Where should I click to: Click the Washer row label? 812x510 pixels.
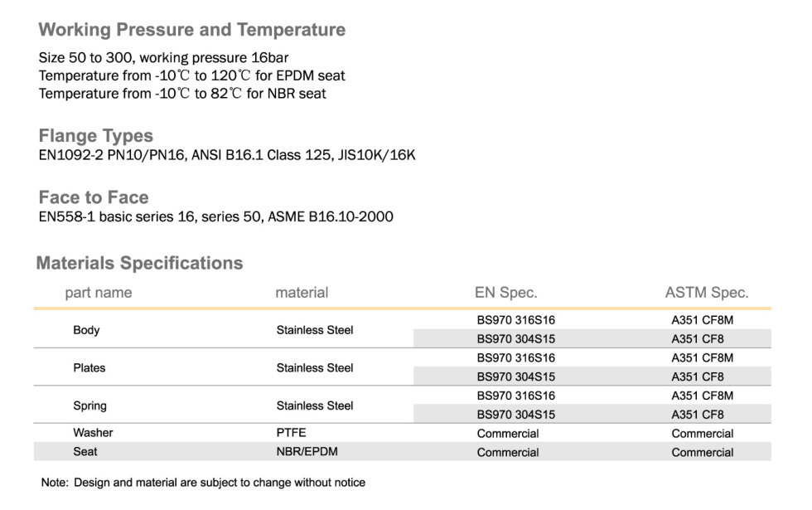tap(93, 433)
